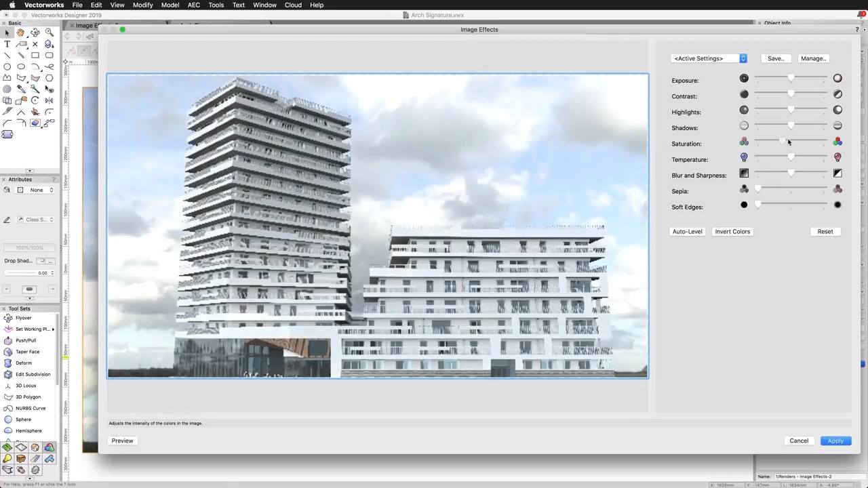868x488 pixels.
Task: Select the Zoom magnifier tool
Action: (50, 33)
